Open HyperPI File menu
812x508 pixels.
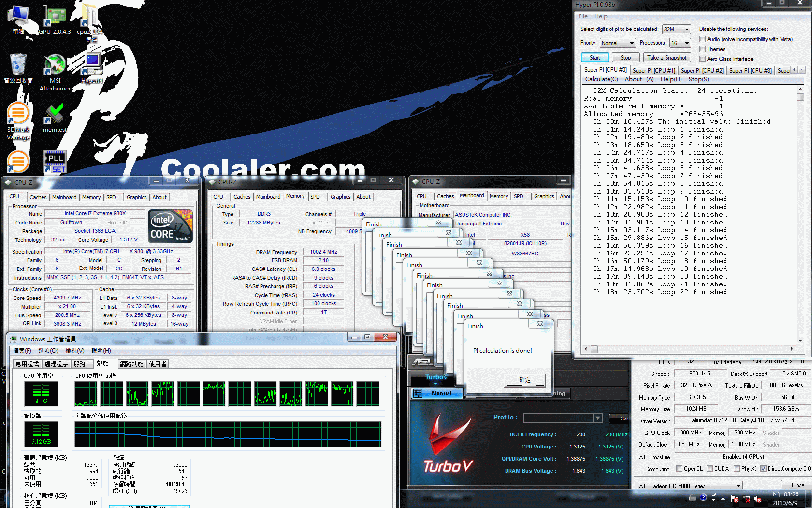583,16
